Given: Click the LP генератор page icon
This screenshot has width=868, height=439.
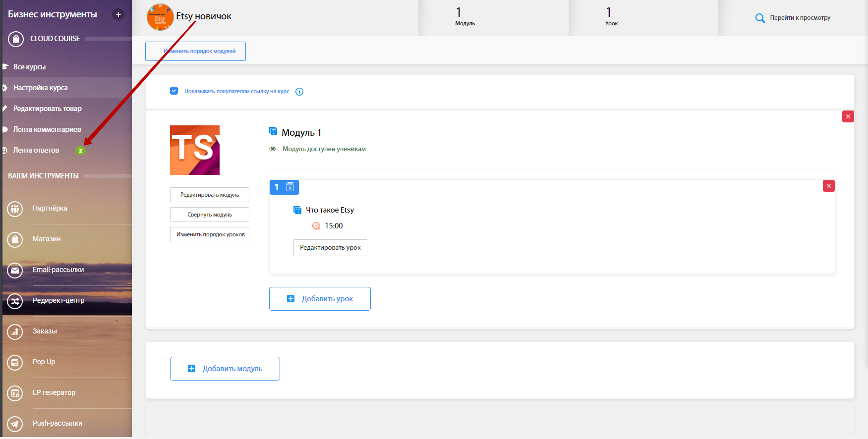Looking at the screenshot, I should 15,393.
